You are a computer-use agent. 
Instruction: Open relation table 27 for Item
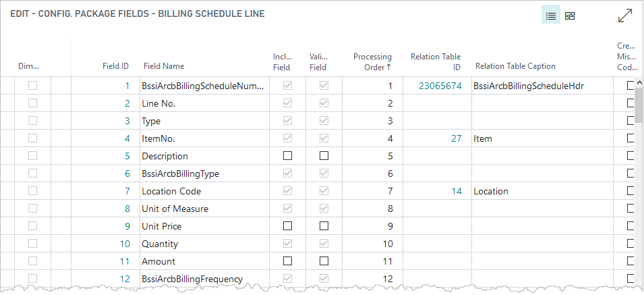pos(457,138)
